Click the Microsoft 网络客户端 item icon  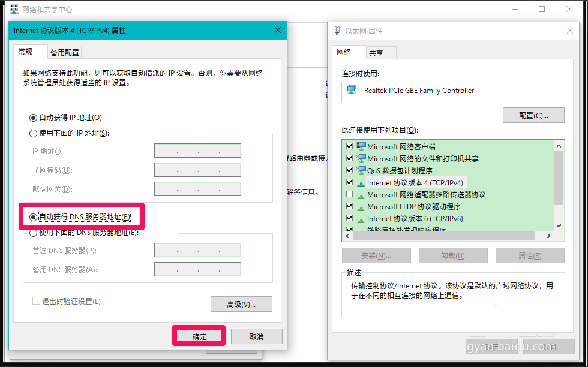361,146
